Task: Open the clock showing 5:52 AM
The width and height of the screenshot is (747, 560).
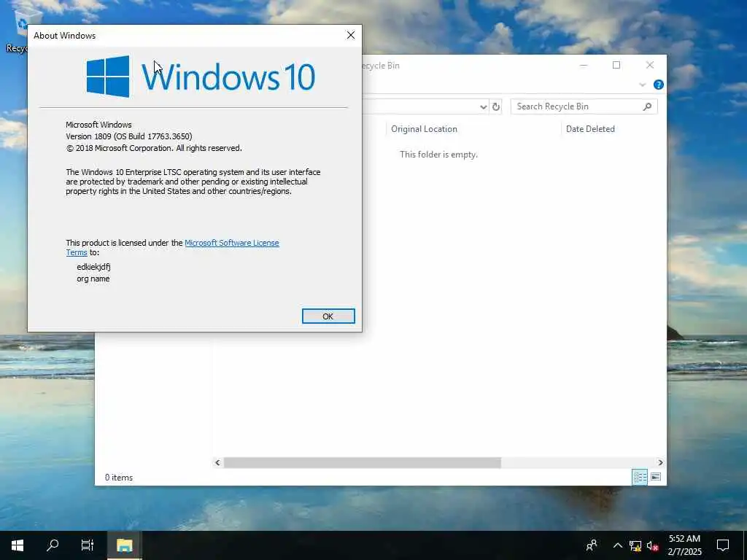Action: tap(684, 545)
